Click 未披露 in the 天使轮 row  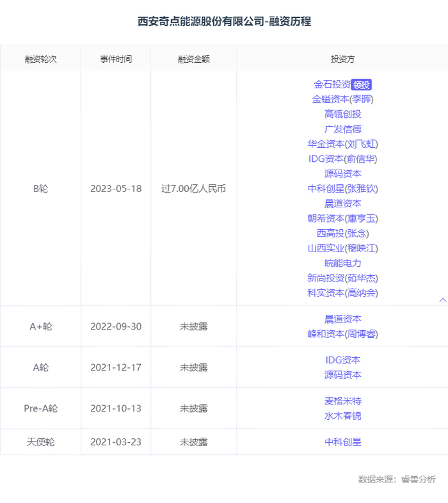[194, 442]
